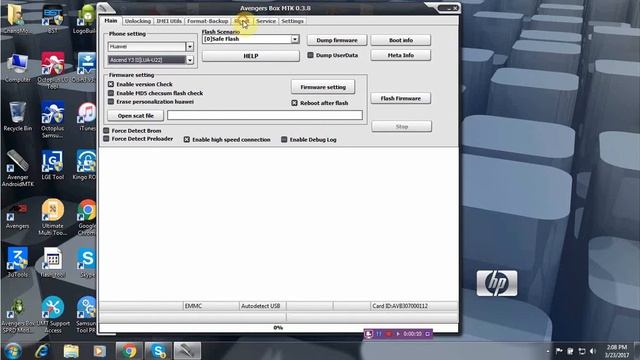Click the Boot info button
640x360 pixels.
coord(400,40)
